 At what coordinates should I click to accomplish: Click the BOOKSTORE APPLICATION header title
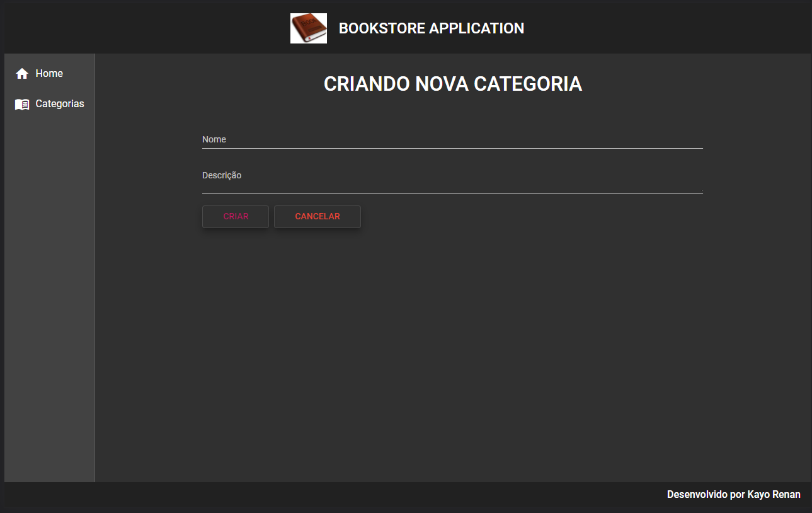point(432,28)
